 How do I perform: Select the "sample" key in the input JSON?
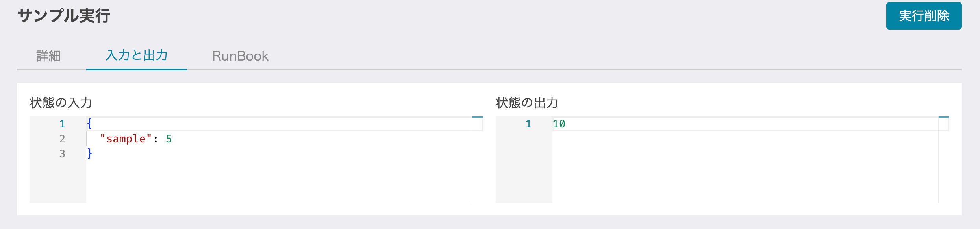[x=125, y=139]
